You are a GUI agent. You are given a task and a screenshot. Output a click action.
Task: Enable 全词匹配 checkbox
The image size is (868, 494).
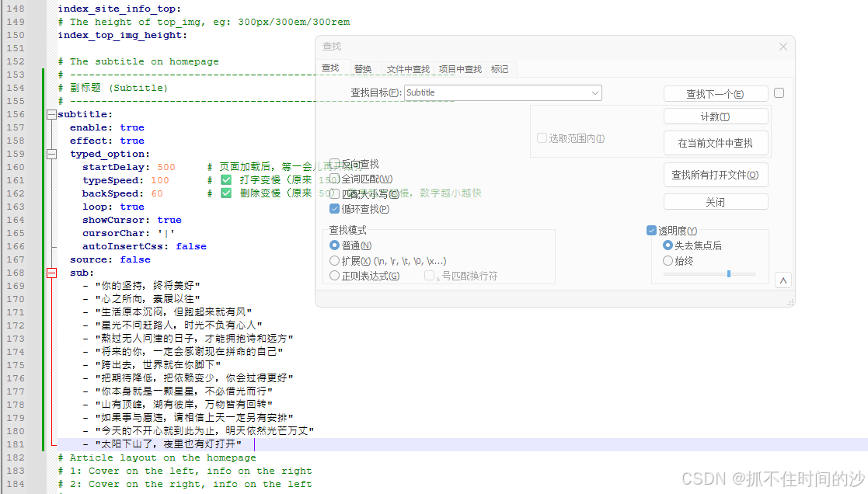[x=334, y=179]
